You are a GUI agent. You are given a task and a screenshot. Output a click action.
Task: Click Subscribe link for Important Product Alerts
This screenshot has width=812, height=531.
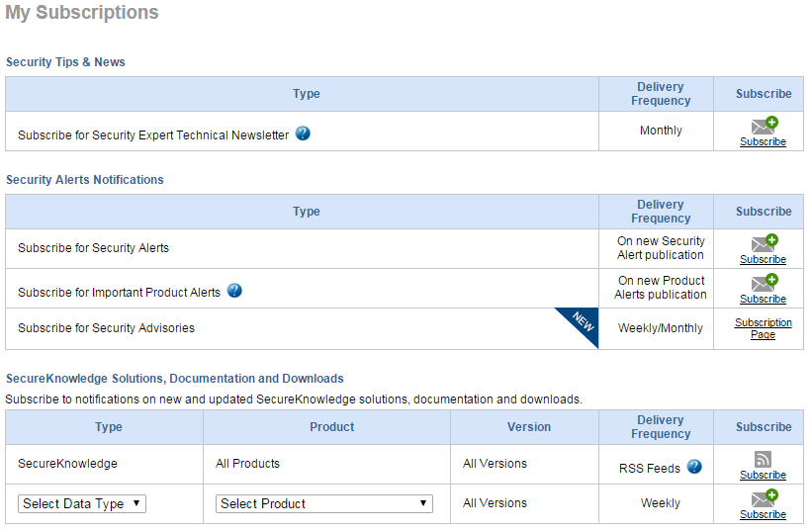pyautogui.click(x=763, y=300)
